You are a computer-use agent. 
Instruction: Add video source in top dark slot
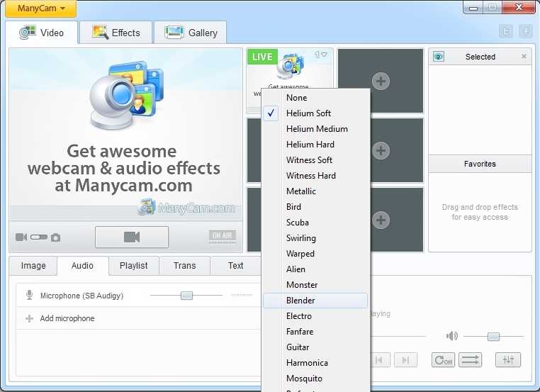point(381,82)
